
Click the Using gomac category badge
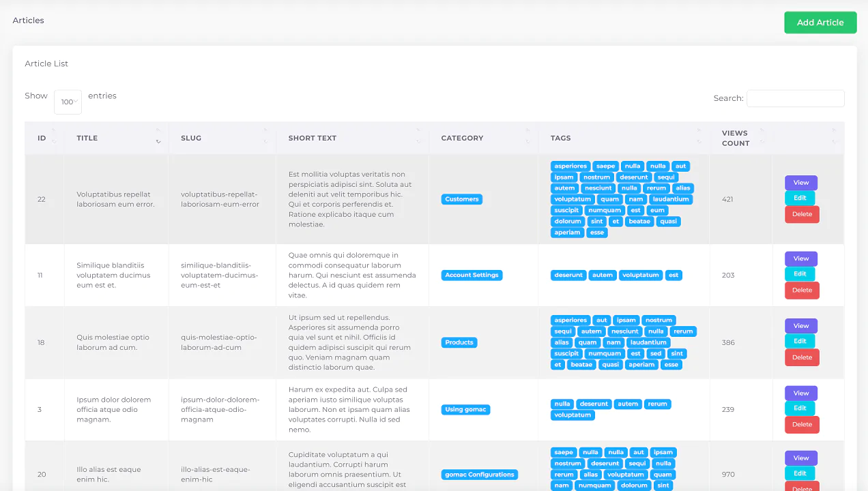(x=465, y=410)
